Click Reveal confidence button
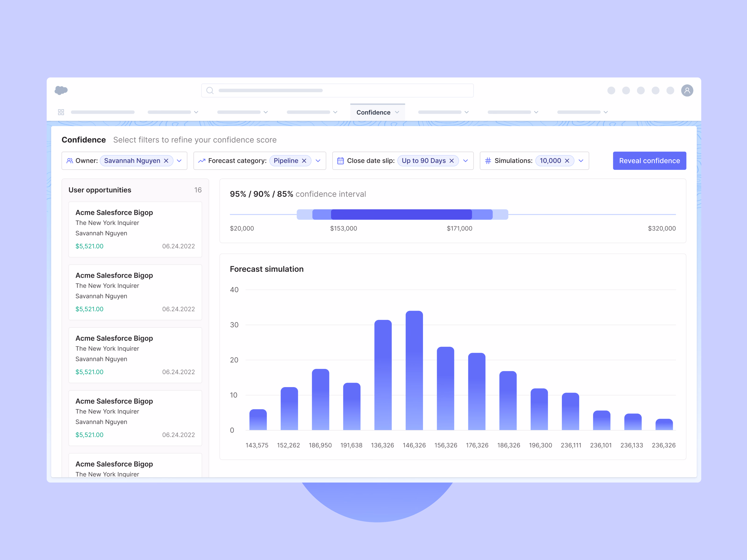 pyautogui.click(x=649, y=161)
